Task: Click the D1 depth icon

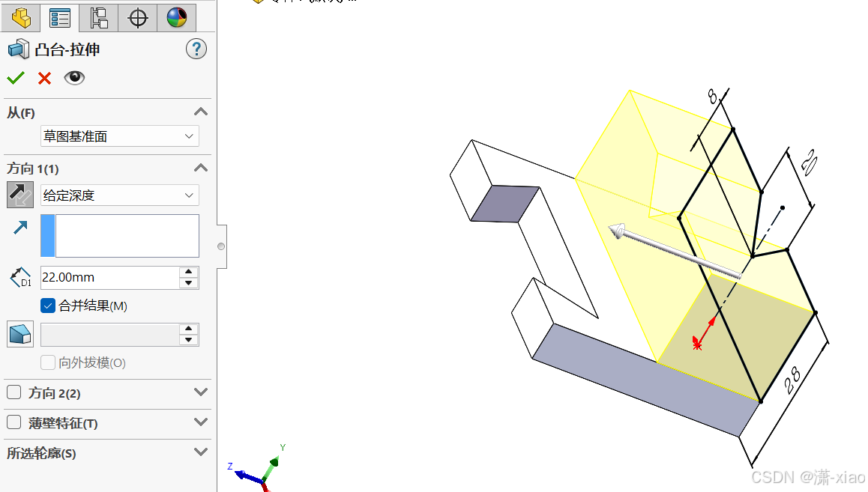Action: click(20, 277)
